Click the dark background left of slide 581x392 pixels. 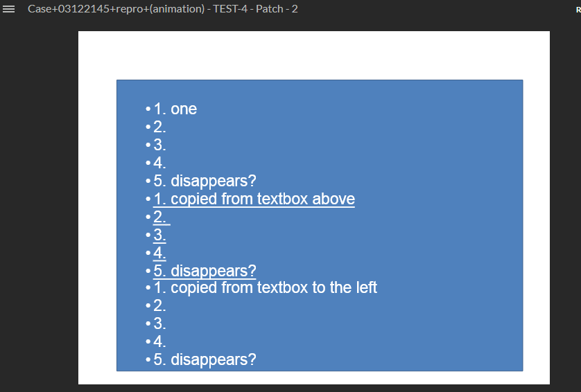pyautogui.click(x=39, y=208)
